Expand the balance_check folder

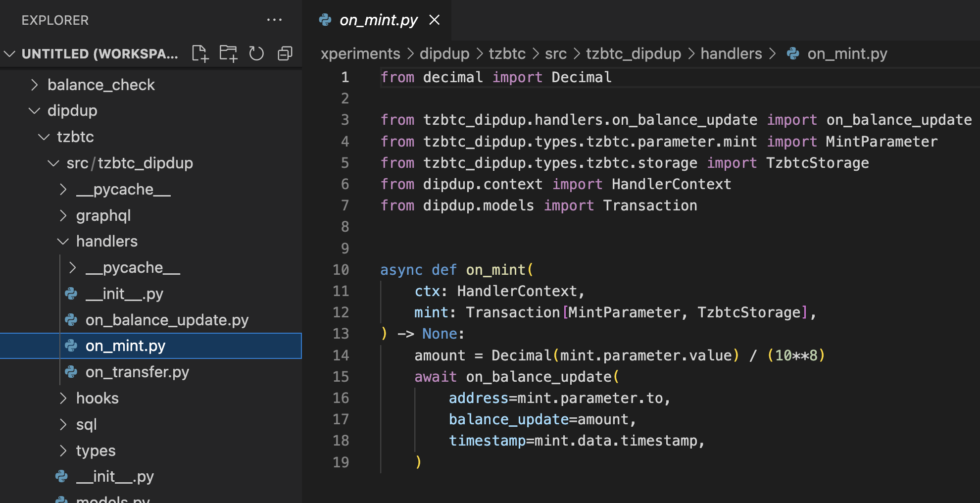(34, 85)
